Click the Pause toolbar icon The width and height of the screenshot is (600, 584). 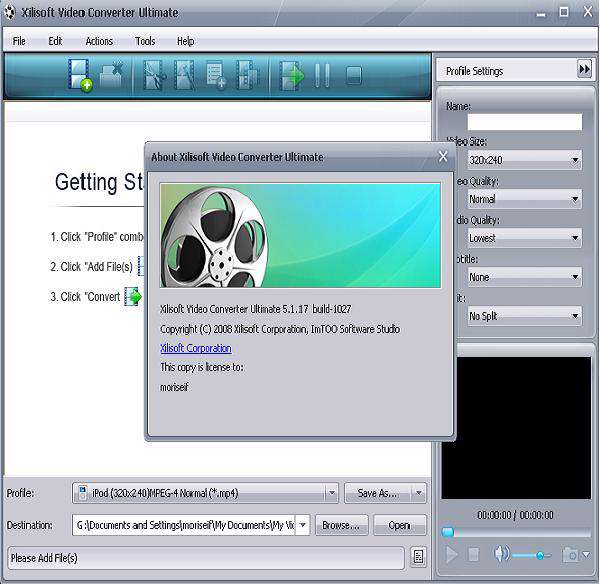point(321,75)
